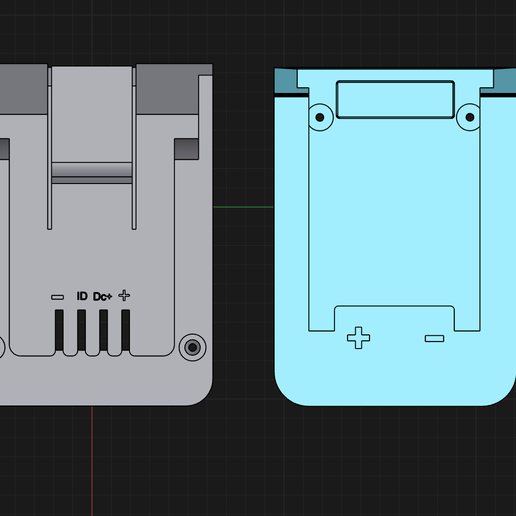Select the ID label on the gray model
Screen dimensions: 516x516
click(x=82, y=296)
